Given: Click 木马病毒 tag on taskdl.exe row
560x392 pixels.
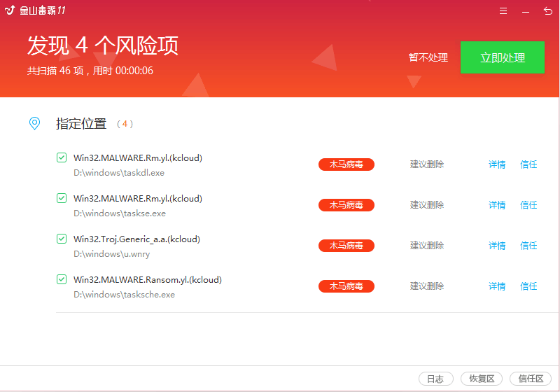Looking at the screenshot, I should (346, 164).
